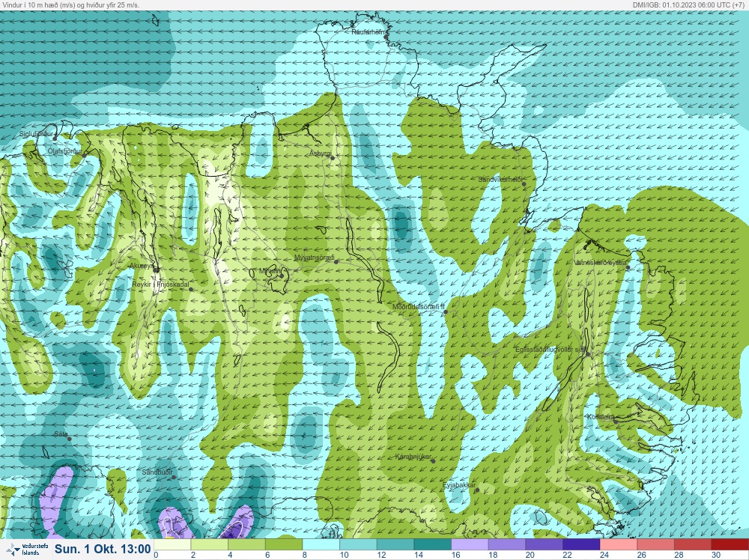749x560 pixels.
Task: Select the 24–26 m/s pink legend swatch
Action: pos(619,544)
